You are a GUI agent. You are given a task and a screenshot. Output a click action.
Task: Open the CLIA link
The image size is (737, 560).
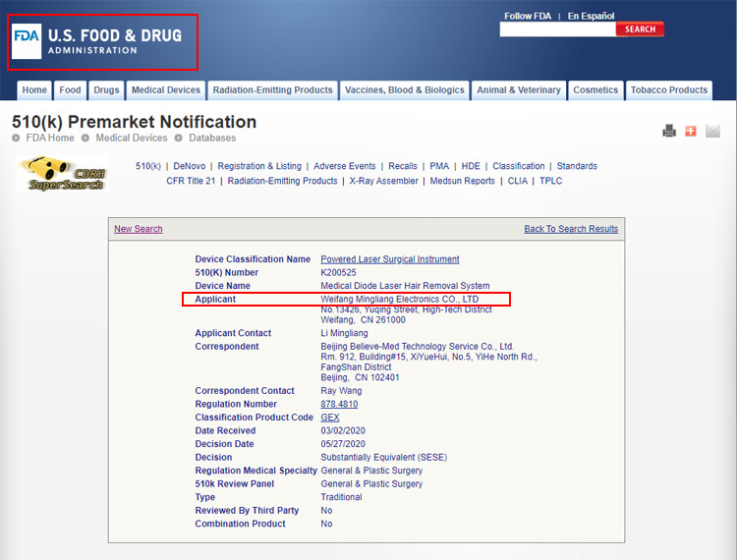[x=518, y=181]
